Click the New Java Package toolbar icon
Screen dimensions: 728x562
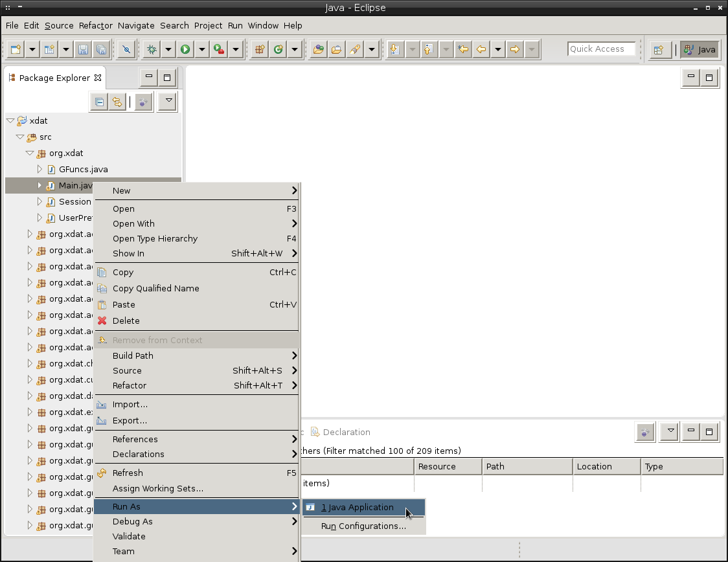[260, 49]
